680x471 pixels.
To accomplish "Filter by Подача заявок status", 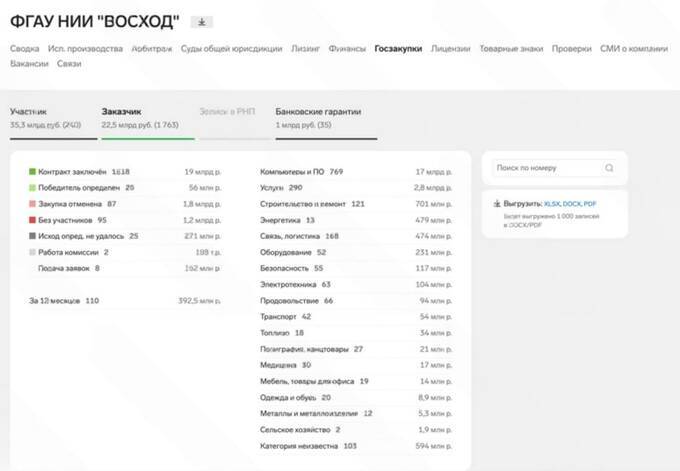I will [x=125, y=268].
